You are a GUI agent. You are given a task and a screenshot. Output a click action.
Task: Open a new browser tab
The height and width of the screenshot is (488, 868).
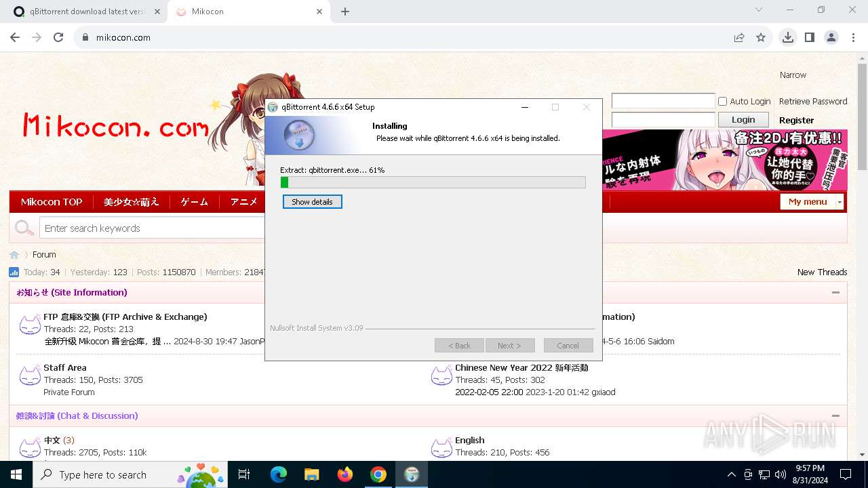[x=345, y=12]
